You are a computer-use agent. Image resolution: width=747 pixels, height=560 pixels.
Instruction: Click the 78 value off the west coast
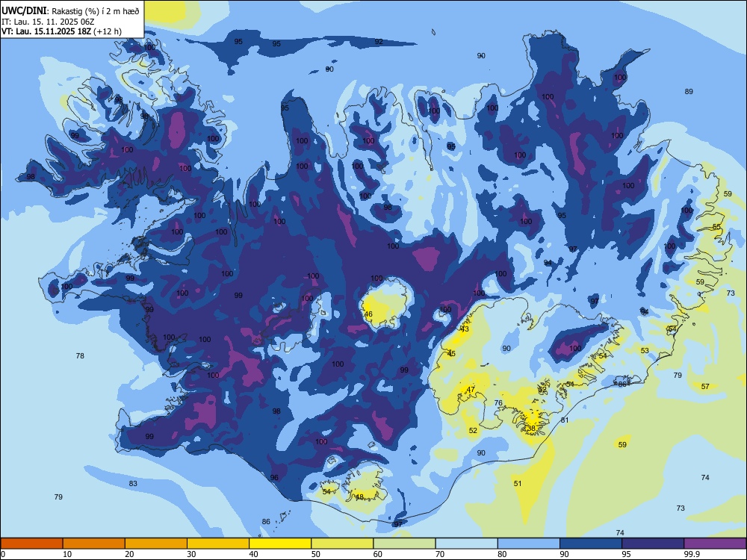click(x=80, y=355)
